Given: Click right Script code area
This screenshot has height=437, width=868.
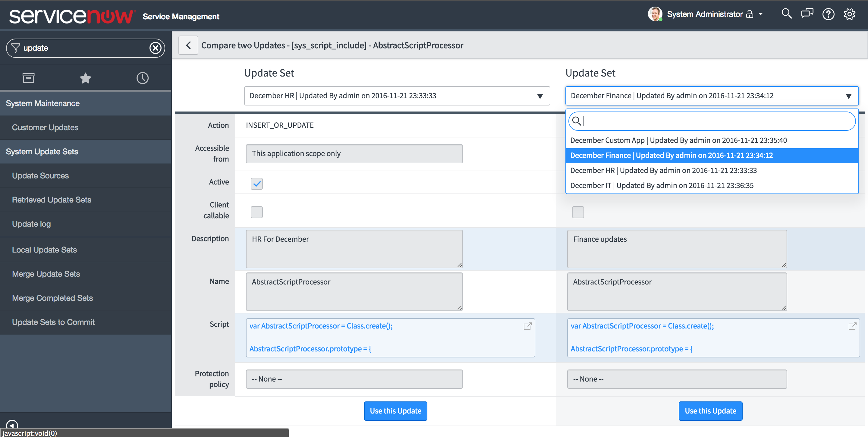Looking at the screenshot, I should click(x=713, y=338).
